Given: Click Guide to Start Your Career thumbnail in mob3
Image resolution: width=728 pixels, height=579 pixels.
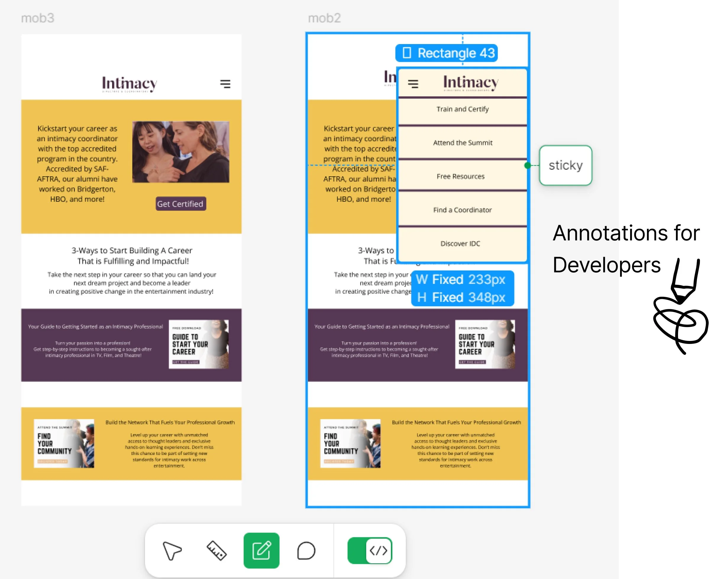Looking at the screenshot, I should (x=198, y=344).
